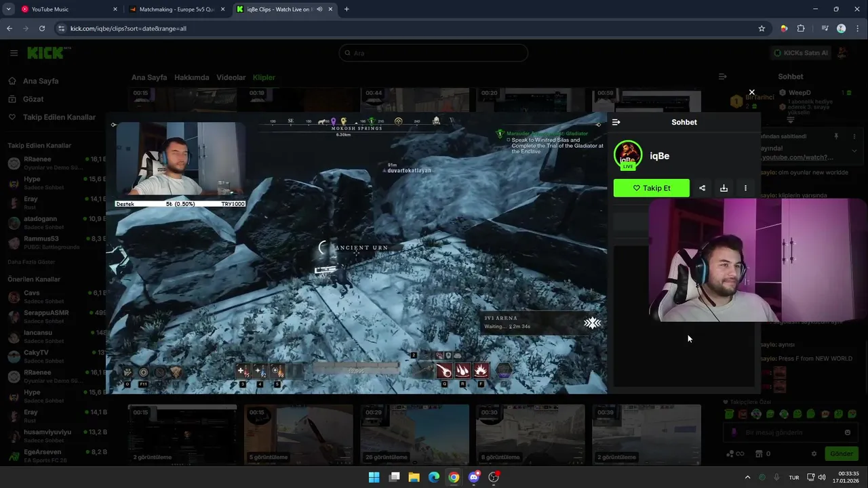868x488 pixels.
Task: Open the iqBe channel avatar
Action: 628,155
